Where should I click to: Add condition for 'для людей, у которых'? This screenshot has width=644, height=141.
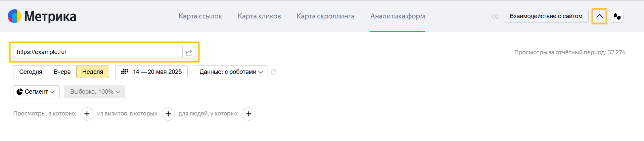(248, 114)
